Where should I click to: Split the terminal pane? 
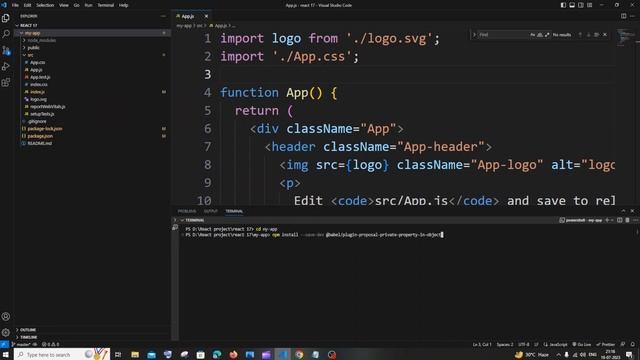pyautogui.click(x=620, y=220)
